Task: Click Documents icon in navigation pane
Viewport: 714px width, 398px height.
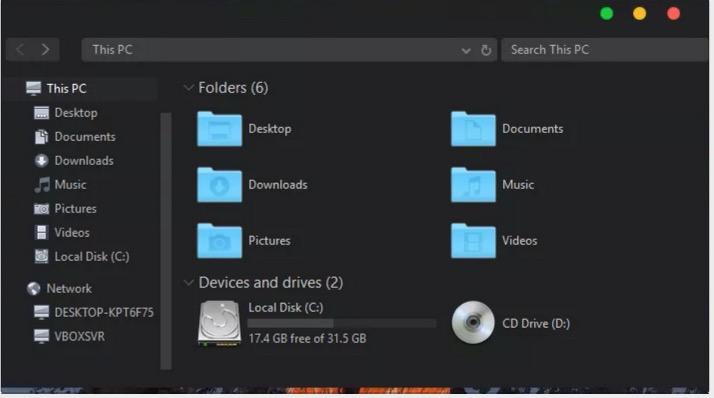Action: (x=41, y=137)
